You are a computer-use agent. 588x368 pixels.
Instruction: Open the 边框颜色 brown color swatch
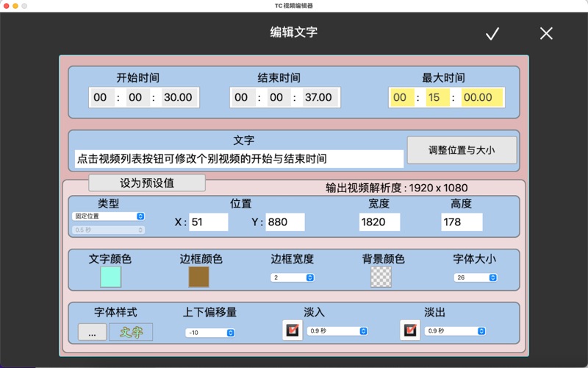click(198, 277)
